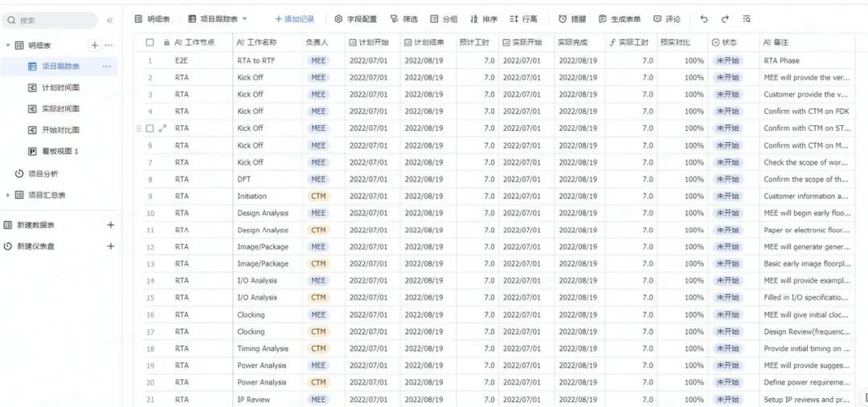868x407 pixels.
Task: Collapse the 明细表 tree node
Action: click(8, 46)
